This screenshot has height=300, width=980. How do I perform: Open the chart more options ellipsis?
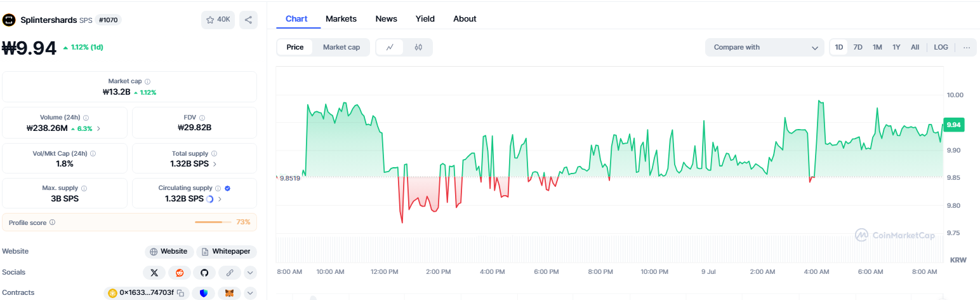point(967,47)
